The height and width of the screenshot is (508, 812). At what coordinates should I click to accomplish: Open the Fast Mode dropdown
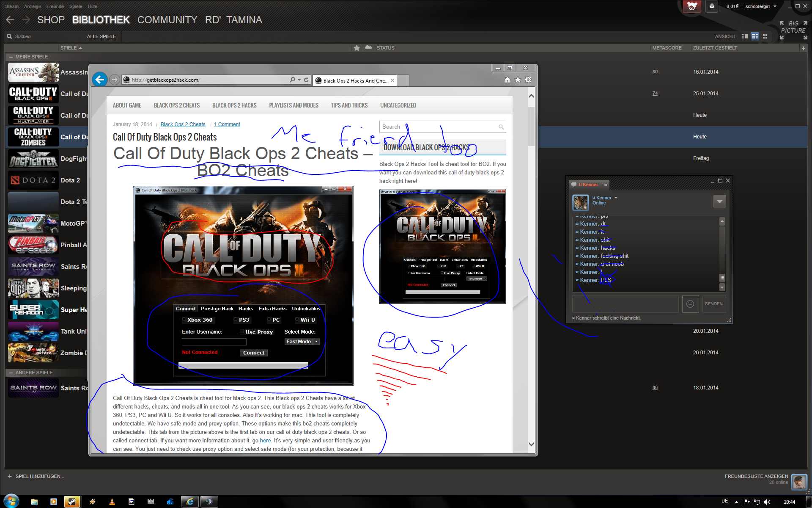(x=316, y=342)
